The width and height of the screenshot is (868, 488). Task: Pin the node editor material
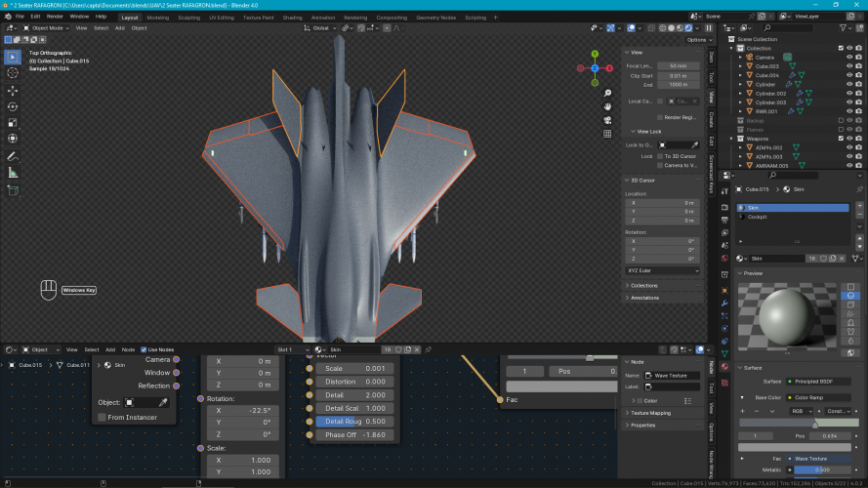pos(428,349)
